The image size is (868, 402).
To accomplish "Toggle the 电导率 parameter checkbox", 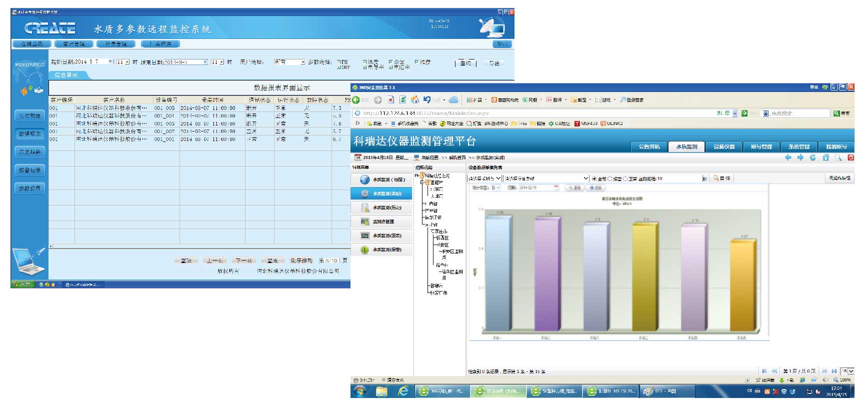I will point(364,67).
